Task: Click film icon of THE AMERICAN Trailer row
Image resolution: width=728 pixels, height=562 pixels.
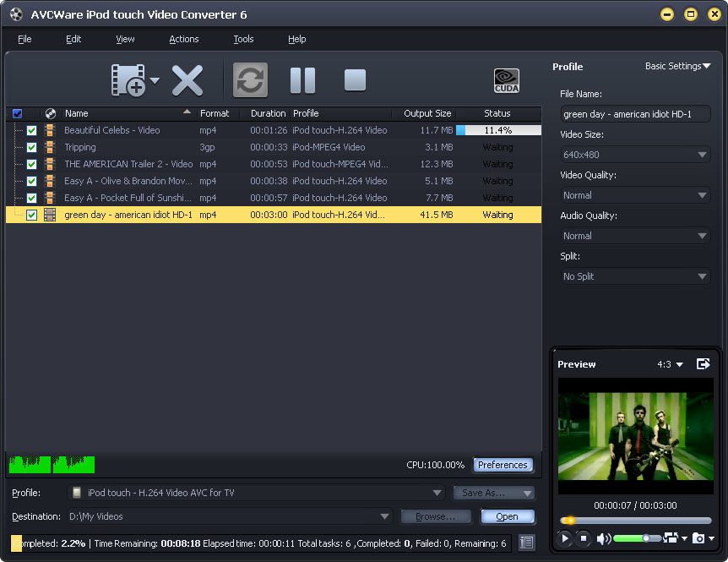Action: pos(50,164)
